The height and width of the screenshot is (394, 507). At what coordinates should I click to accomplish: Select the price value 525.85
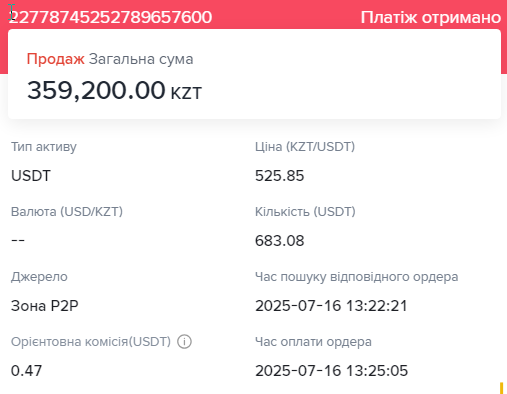[280, 176]
